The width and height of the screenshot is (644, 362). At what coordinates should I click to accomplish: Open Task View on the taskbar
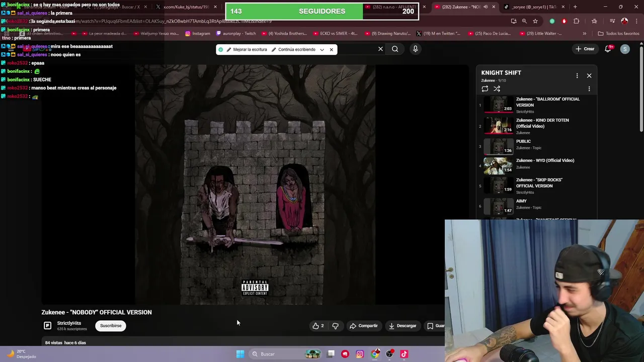pyautogui.click(x=331, y=354)
